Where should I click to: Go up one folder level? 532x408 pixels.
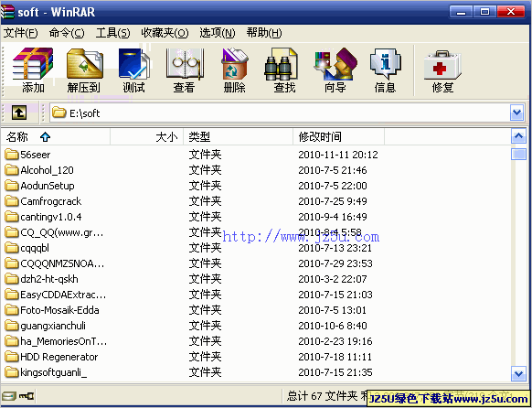(x=19, y=113)
